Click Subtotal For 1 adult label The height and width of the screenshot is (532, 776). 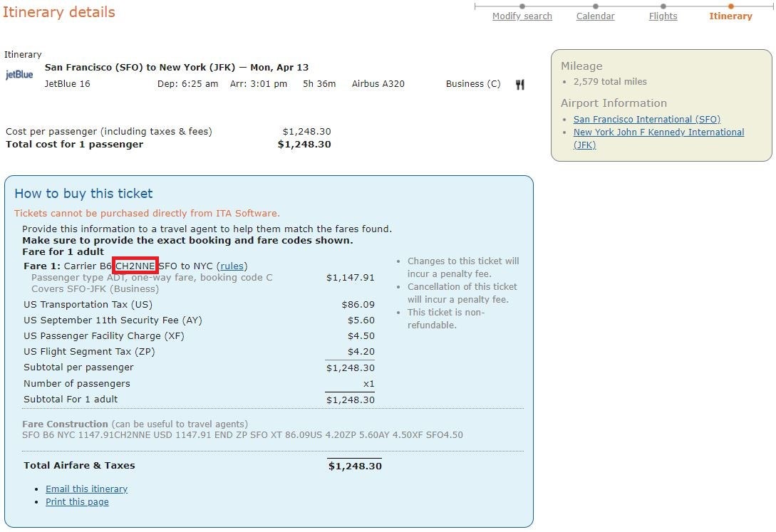(x=71, y=399)
